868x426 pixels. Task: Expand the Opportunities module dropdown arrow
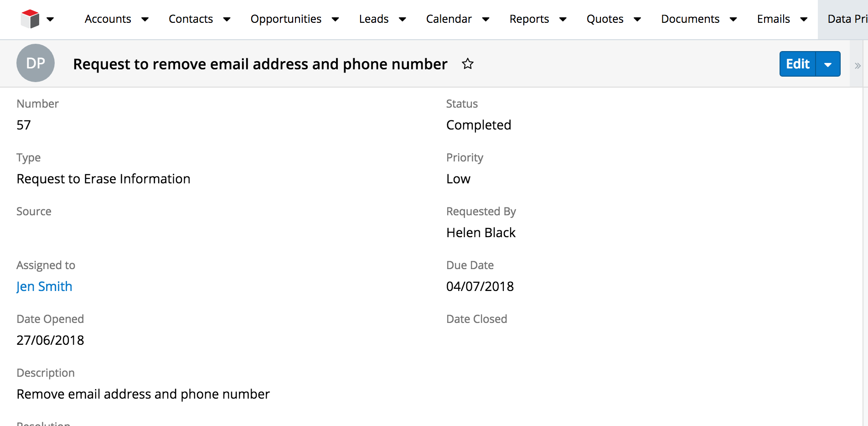coord(335,19)
